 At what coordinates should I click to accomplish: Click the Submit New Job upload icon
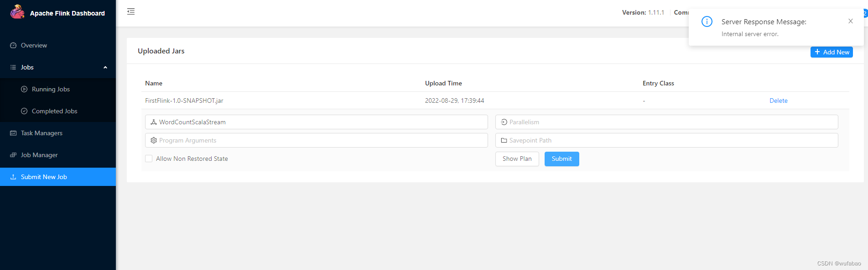pyautogui.click(x=13, y=177)
